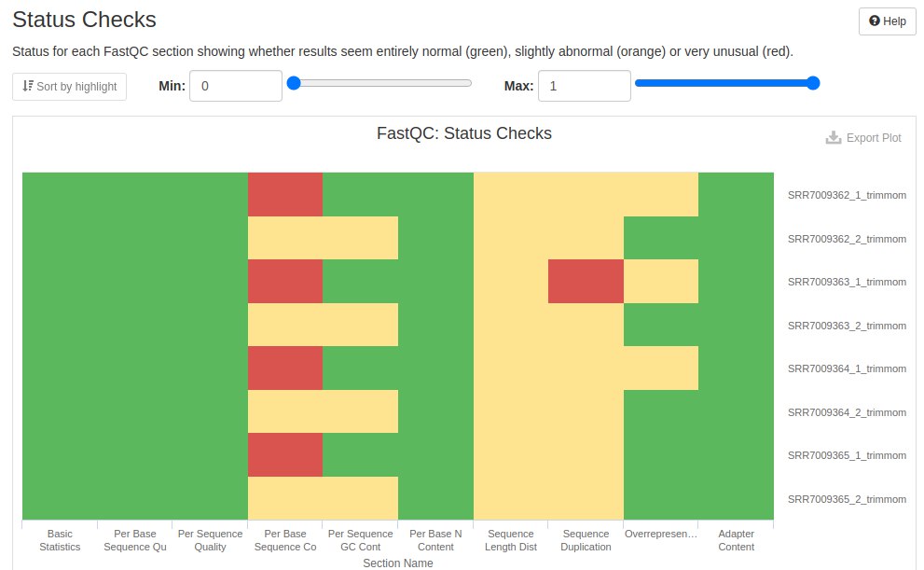Click the Max slider handle
The image size is (924, 570).
click(x=812, y=83)
